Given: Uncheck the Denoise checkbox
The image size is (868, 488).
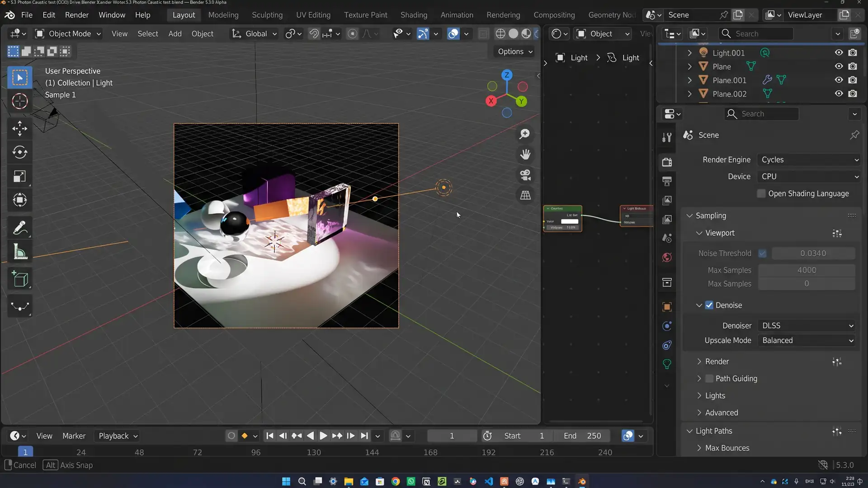Looking at the screenshot, I should 709,305.
